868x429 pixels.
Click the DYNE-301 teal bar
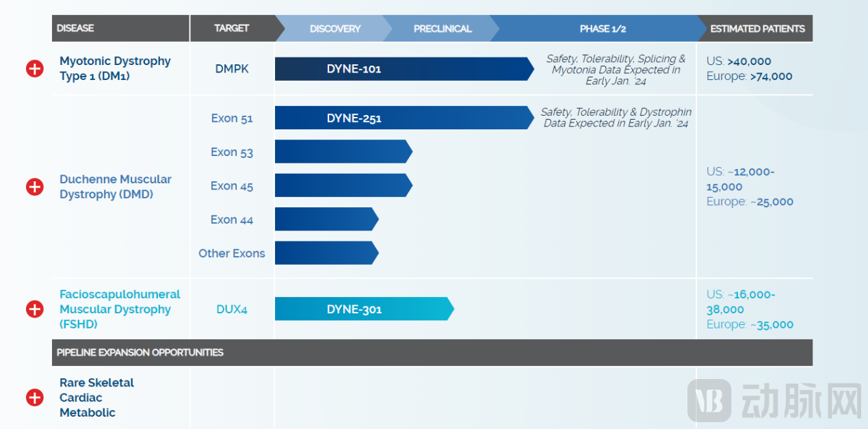tap(363, 309)
